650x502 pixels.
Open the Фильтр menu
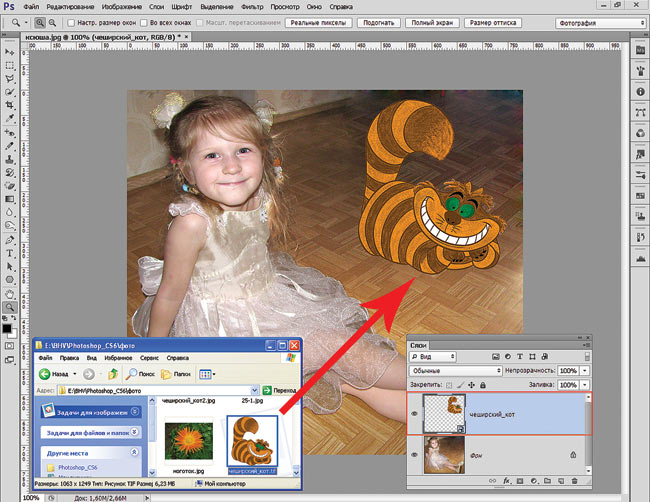252,7
